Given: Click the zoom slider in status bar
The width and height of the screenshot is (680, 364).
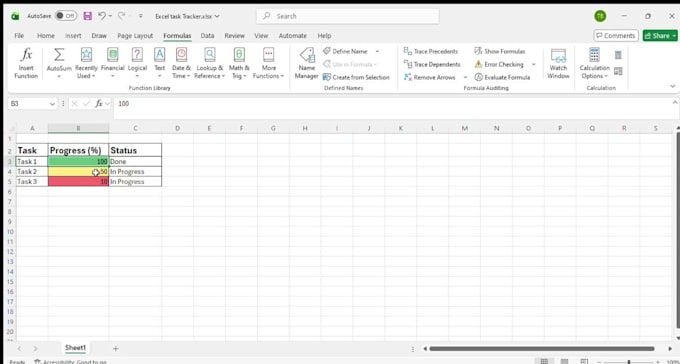Looking at the screenshot, I should tap(628, 361).
